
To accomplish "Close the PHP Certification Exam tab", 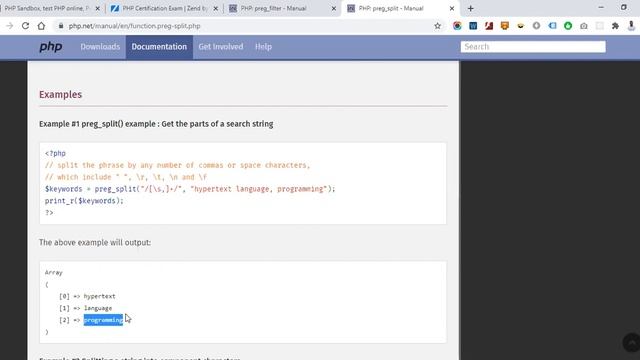I will tap(216, 8).
